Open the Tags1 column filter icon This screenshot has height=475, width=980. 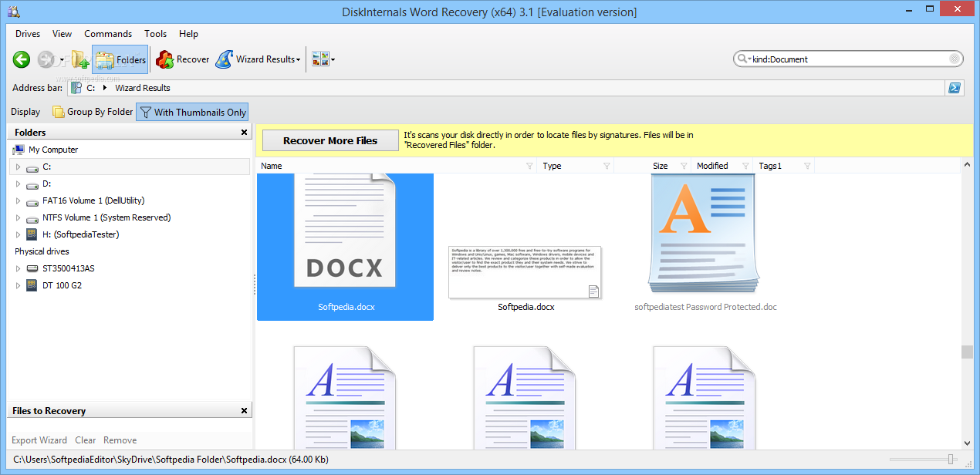tap(807, 166)
